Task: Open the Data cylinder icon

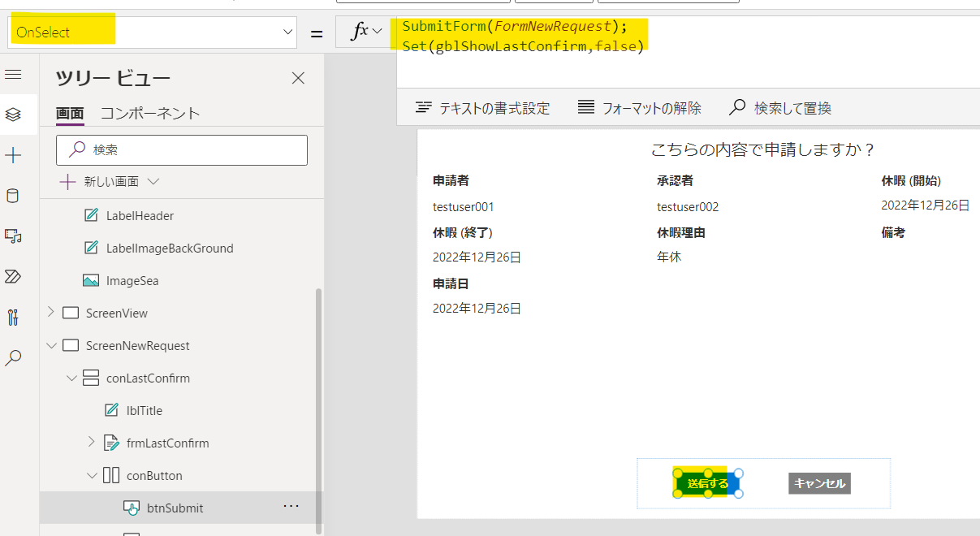Action: click(x=13, y=196)
